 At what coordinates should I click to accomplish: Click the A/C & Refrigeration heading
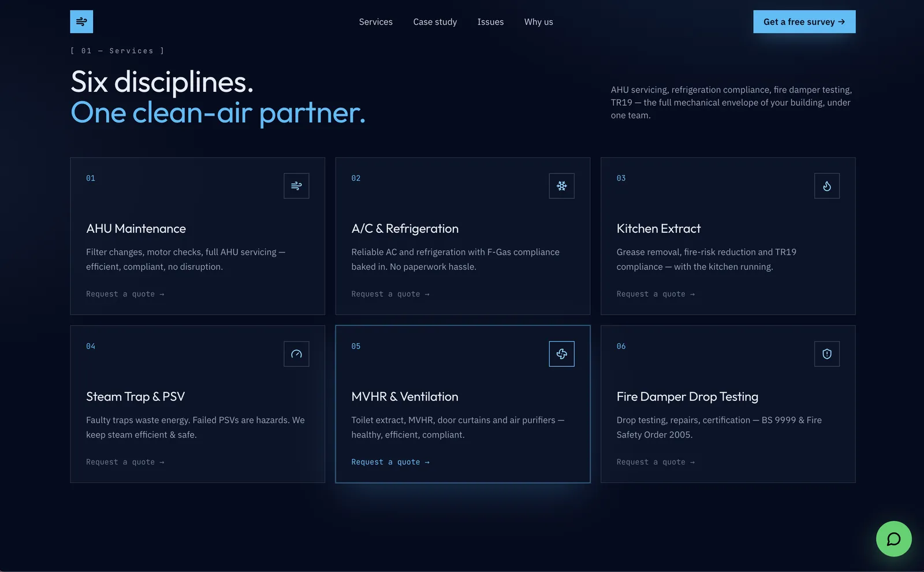(405, 229)
